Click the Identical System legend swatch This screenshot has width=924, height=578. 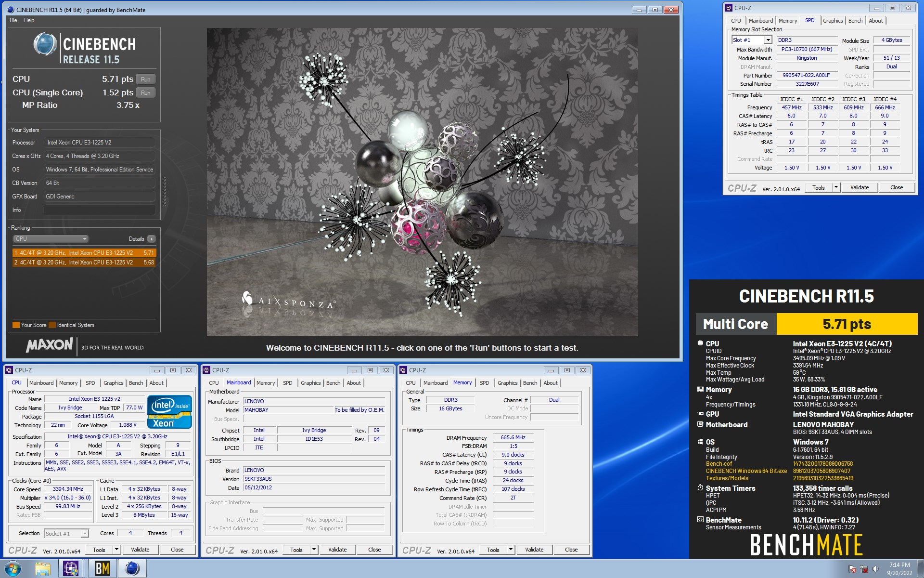point(52,325)
